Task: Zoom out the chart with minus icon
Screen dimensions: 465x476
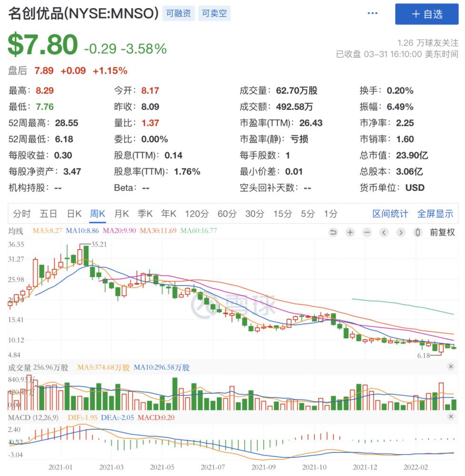Action: [367, 232]
